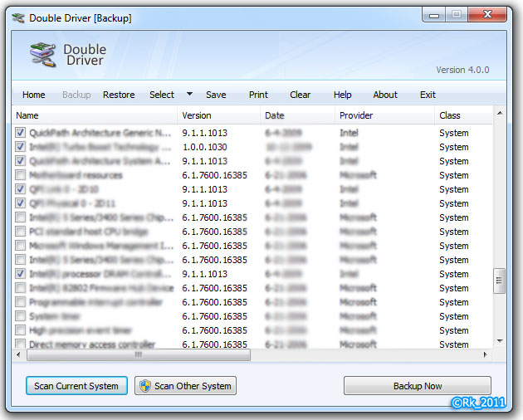Uncheck the Intel processor DRAM Controller checkbox
The width and height of the screenshot is (523, 420).
point(20,274)
